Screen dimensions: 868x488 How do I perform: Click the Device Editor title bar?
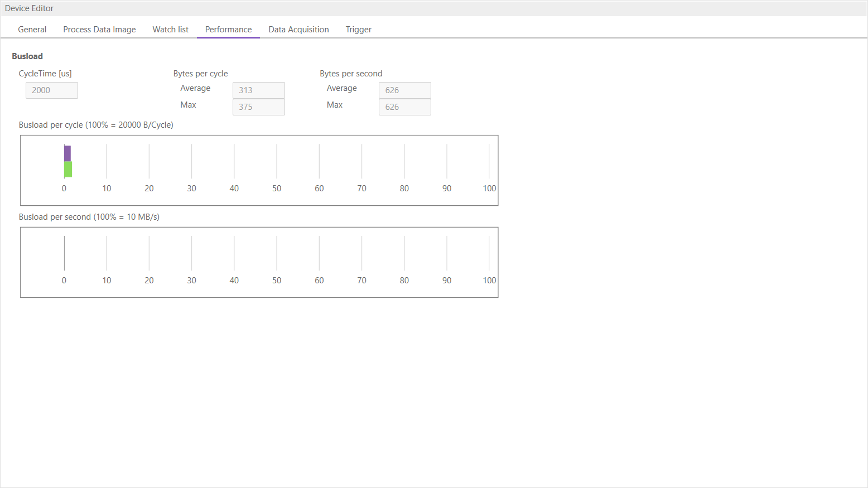[29, 8]
